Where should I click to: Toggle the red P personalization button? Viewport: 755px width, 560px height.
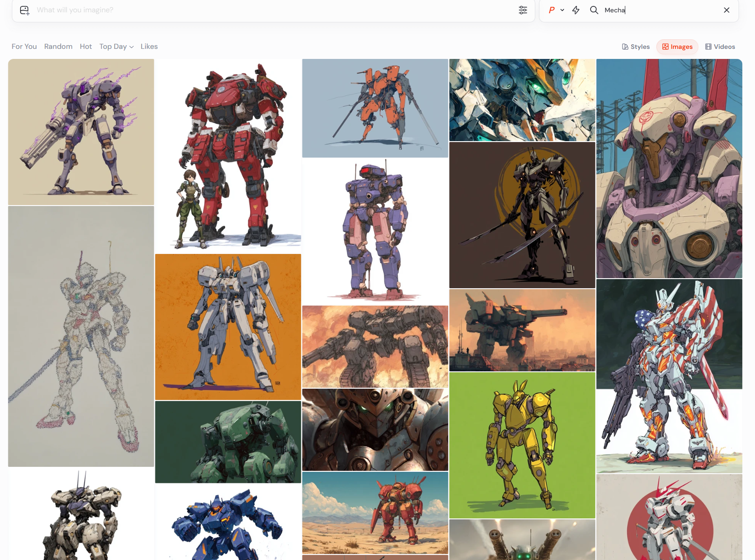coord(552,10)
